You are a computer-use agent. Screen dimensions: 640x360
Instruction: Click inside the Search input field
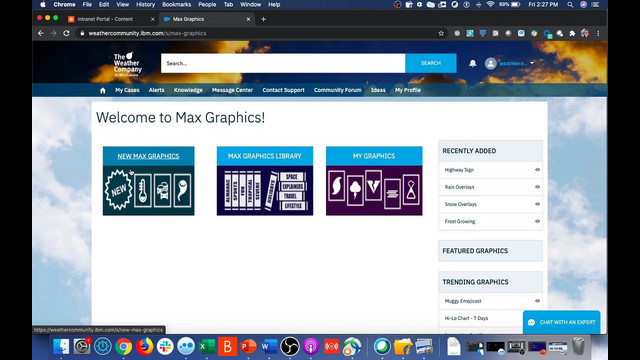(x=283, y=63)
